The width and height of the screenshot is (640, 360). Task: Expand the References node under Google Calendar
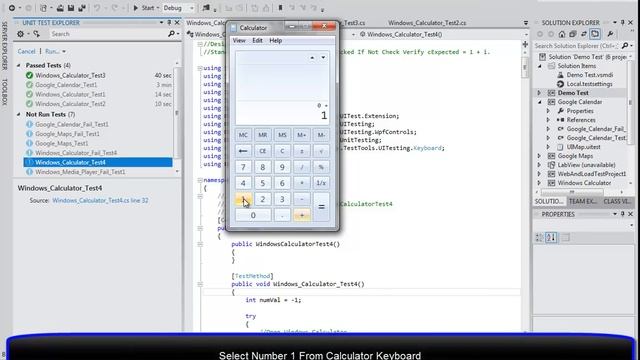coord(548,120)
